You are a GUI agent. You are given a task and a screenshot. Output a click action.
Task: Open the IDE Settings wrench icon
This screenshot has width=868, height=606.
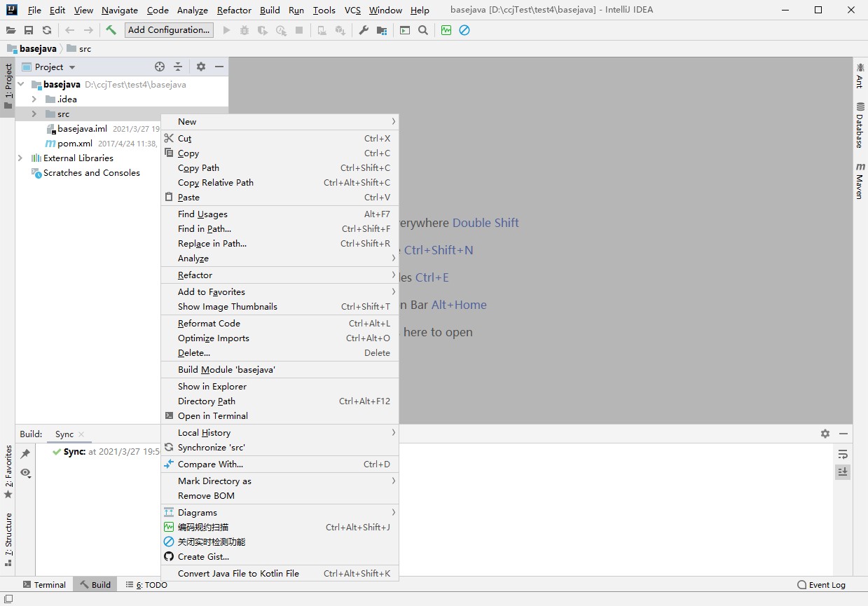point(363,30)
